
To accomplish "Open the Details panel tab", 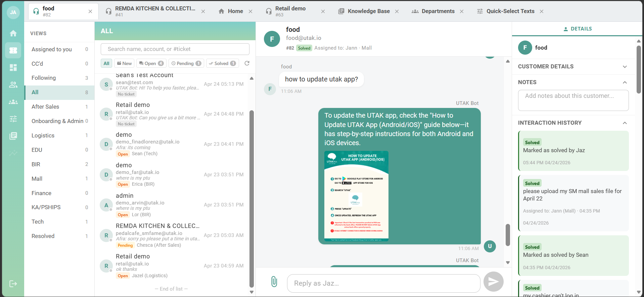I will (x=578, y=29).
